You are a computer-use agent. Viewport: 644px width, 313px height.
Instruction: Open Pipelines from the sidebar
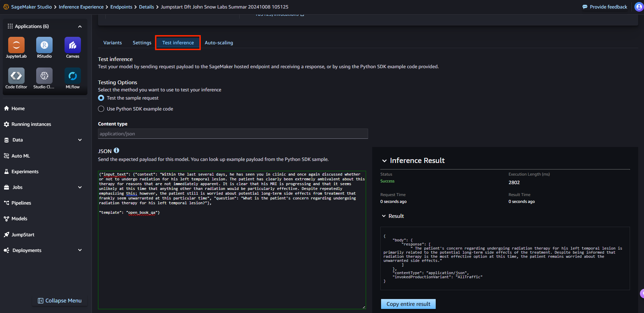(21, 203)
